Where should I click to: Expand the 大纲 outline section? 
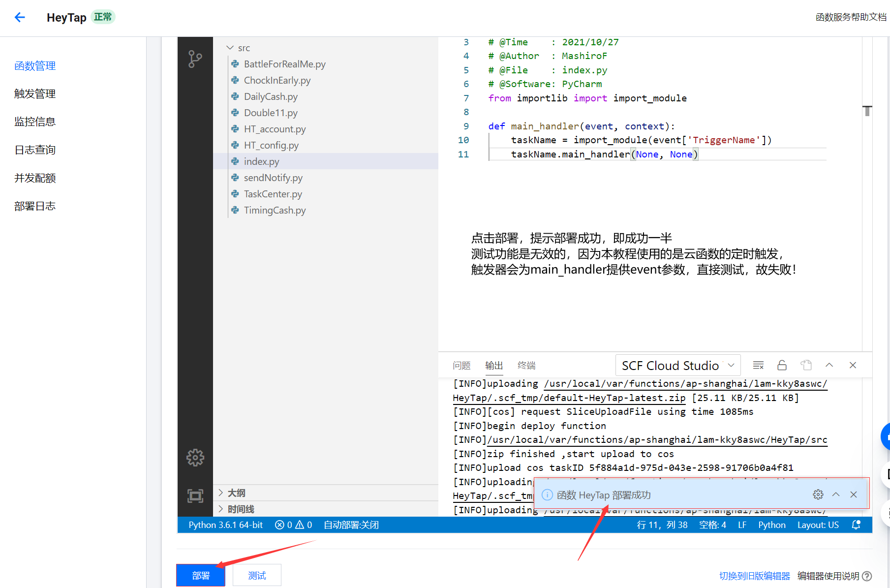[326, 493]
